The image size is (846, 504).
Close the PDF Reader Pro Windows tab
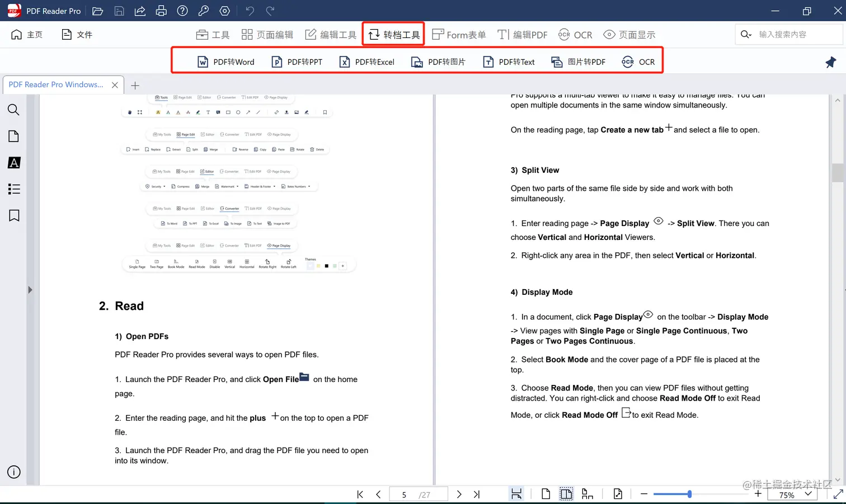point(115,85)
